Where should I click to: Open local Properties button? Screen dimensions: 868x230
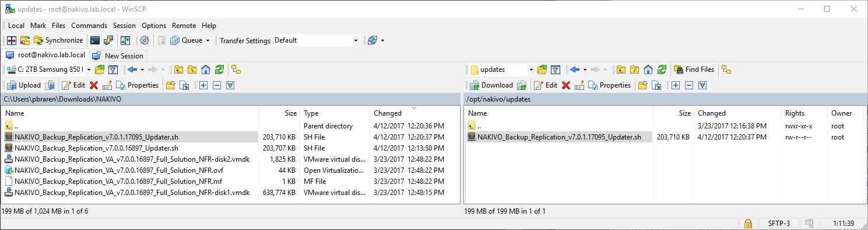pyautogui.click(x=137, y=85)
